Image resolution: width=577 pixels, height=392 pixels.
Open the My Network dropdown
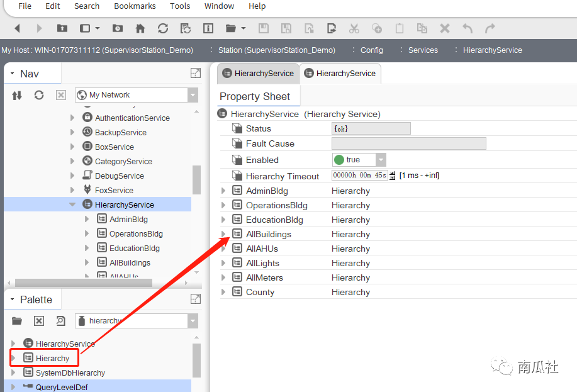click(x=193, y=95)
